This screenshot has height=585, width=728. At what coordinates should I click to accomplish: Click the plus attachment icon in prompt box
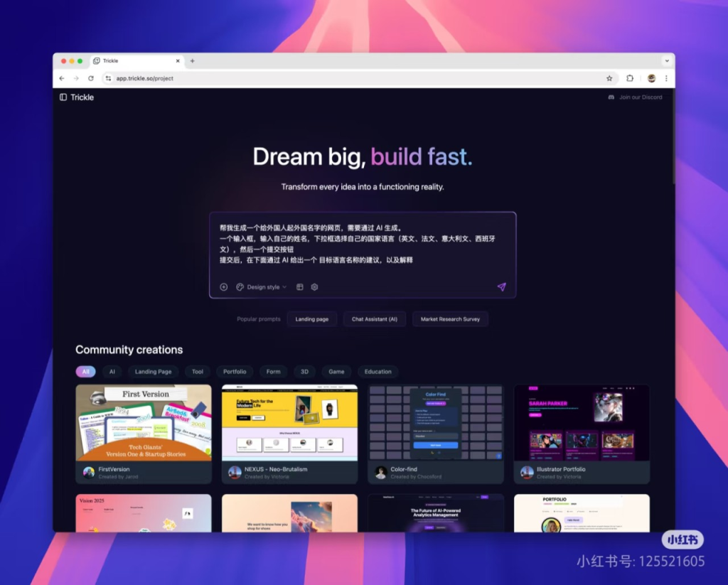point(223,287)
